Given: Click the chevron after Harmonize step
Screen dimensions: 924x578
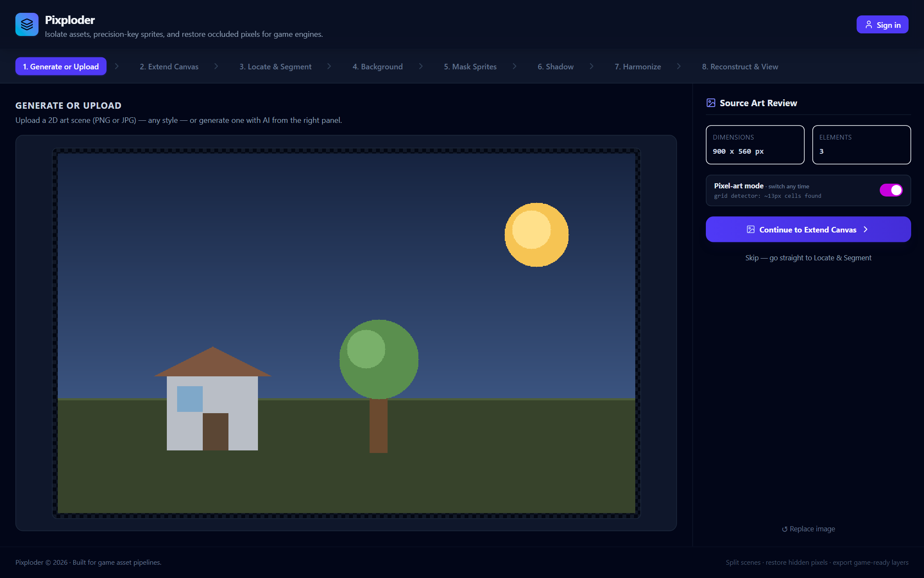Looking at the screenshot, I should coord(679,66).
